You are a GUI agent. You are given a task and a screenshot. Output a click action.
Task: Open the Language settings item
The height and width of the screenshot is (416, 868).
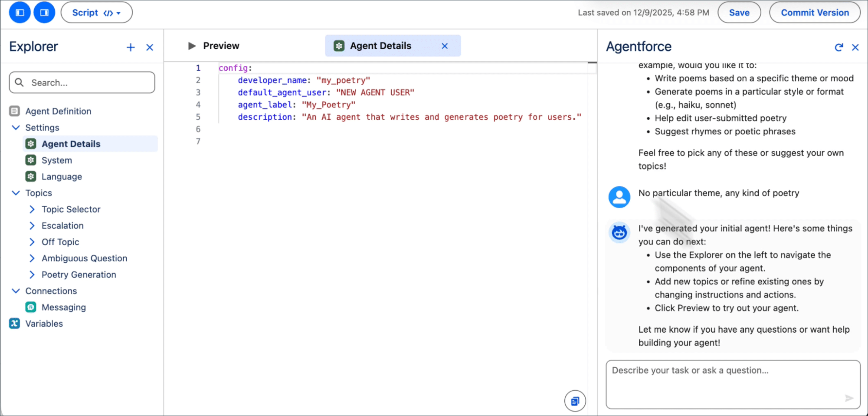(x=62, y=177)
